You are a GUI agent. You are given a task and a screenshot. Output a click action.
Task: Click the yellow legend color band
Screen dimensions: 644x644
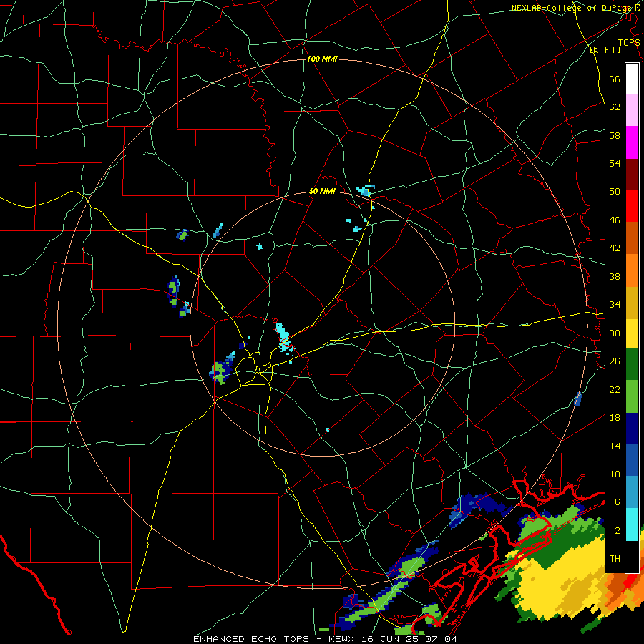pos(632,333)
